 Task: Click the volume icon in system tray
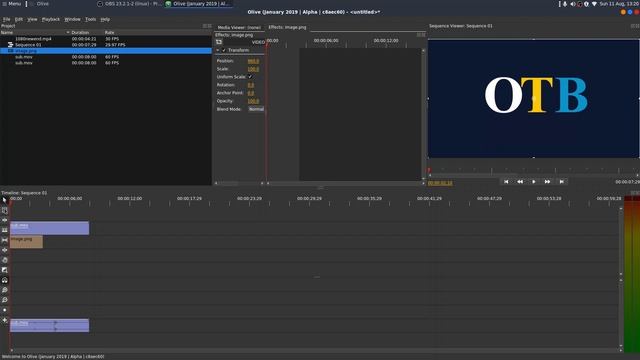coord(572,4)
